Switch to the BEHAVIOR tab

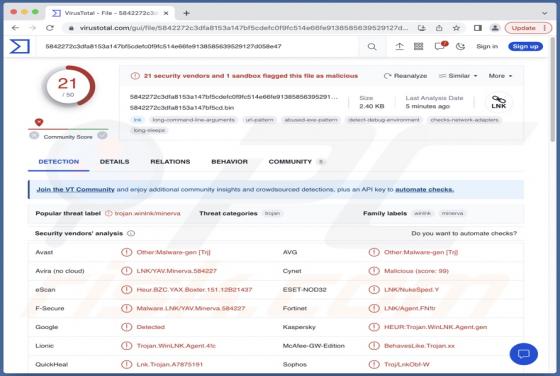point(229,162)
